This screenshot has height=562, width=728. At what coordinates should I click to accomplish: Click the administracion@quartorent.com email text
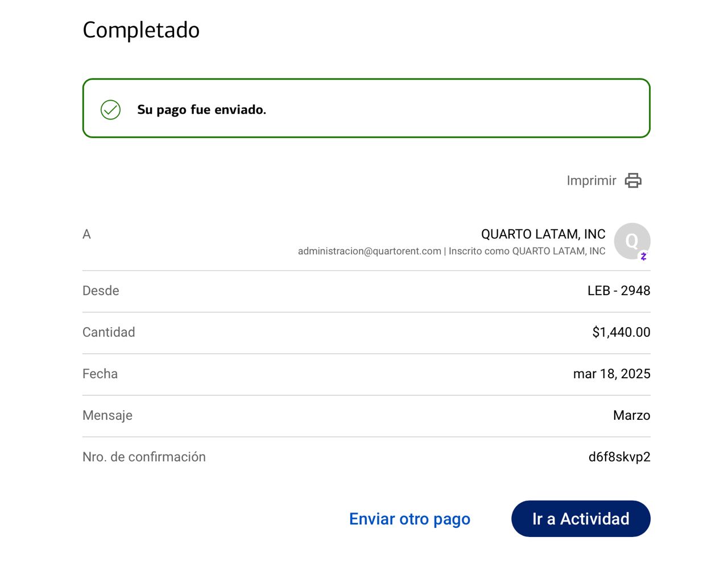[x=369, y=251]
